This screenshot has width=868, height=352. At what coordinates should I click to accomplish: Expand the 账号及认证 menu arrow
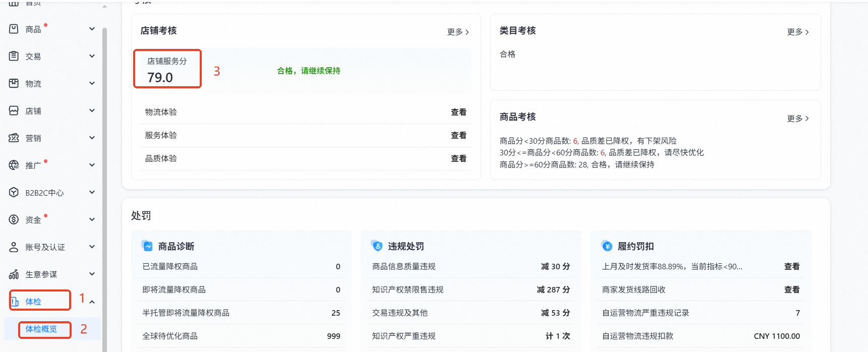pyautogui.click(x=92, y=247)
